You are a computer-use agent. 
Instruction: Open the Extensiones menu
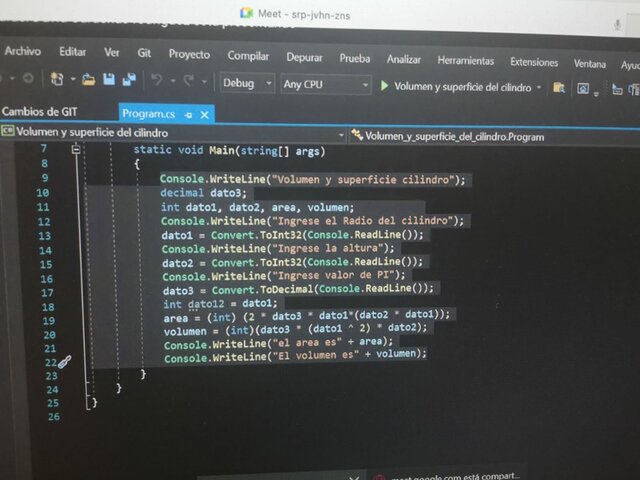(x=534, y=62)
